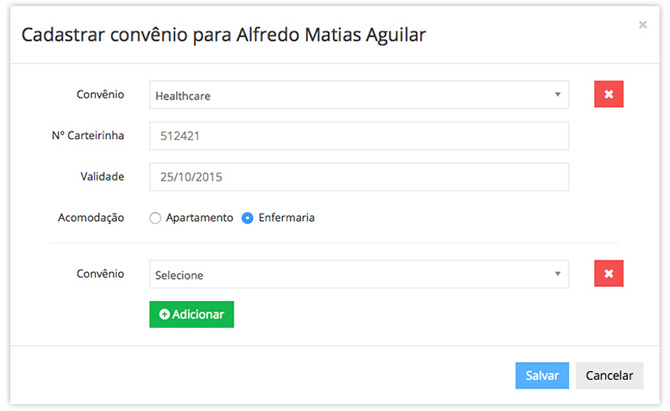The width and height of the screenshot is (670, 411).
Task: Click the Validade date field 25/10/2015
Action: click(x=358, y=177)
